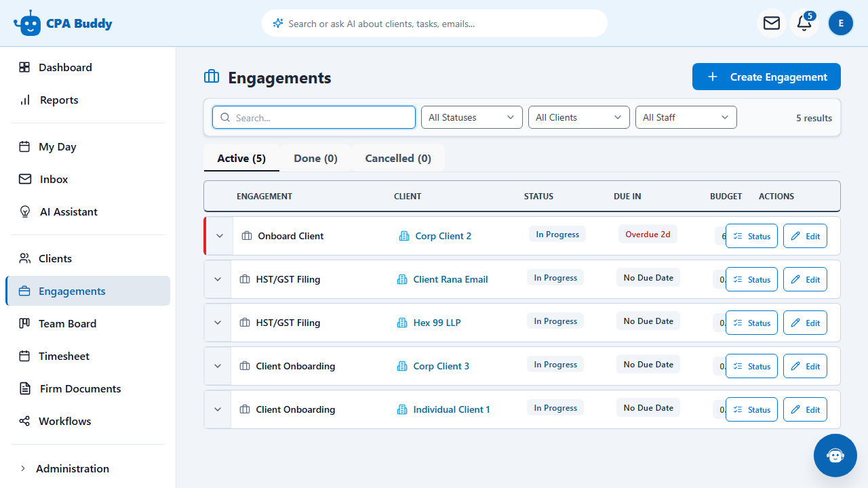This screenshot has height=488, width=868.
Task: Open the chatbot assistant floating button
Action: coord(835,455)
